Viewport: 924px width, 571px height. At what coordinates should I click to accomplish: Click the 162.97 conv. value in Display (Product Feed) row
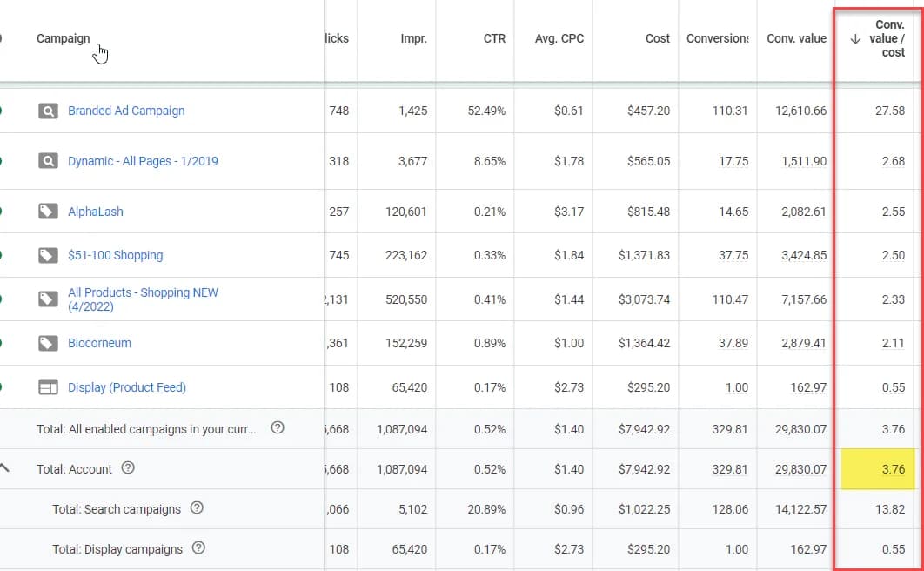pos(808,387)
